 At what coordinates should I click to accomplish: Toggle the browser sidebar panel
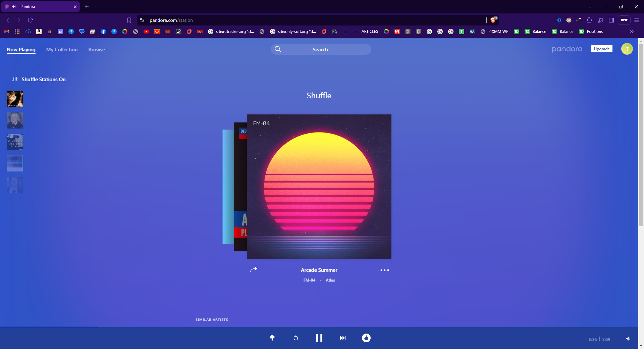click(611, 20)
